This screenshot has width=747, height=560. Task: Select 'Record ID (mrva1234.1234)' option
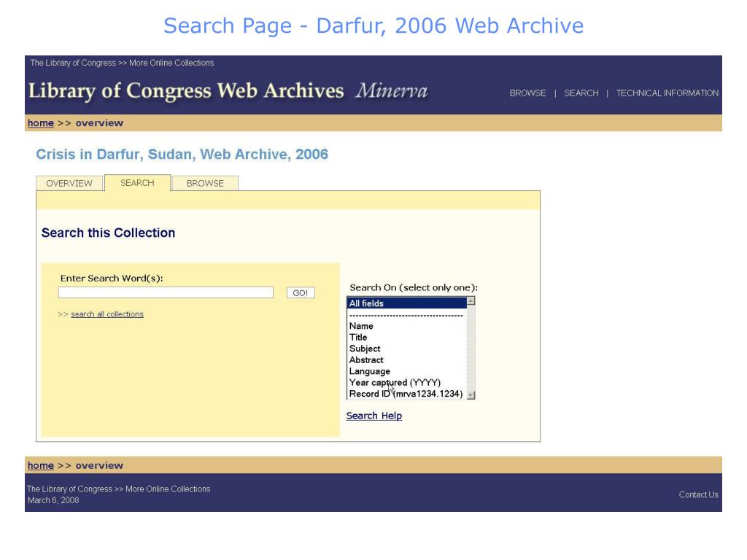click(x=407, y=394)
